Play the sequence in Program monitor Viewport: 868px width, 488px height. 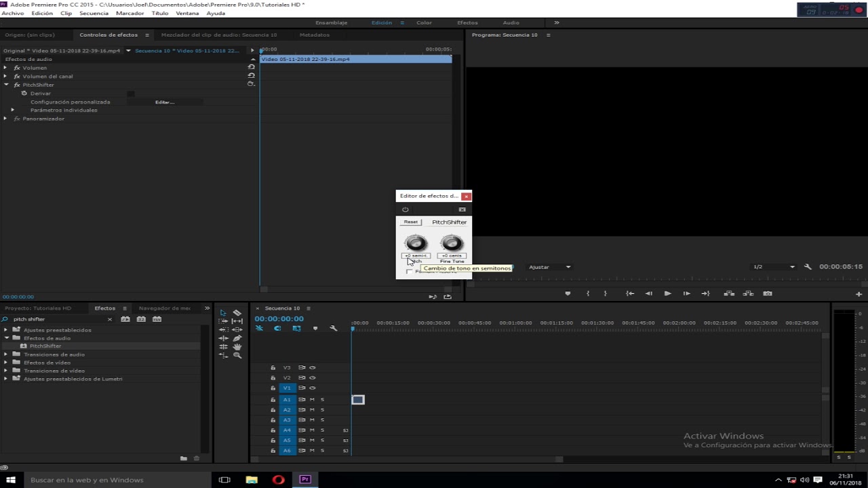pos(667,293)
